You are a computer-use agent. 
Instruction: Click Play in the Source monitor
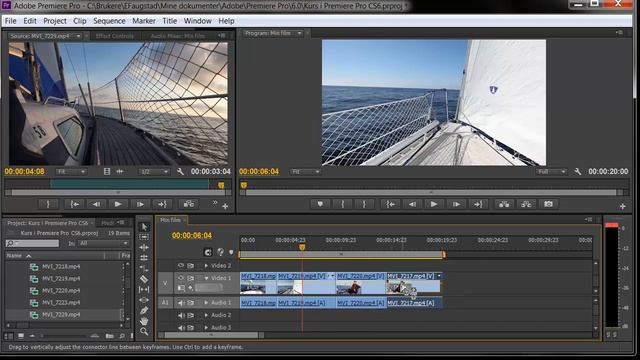click(x=118, y=204)
